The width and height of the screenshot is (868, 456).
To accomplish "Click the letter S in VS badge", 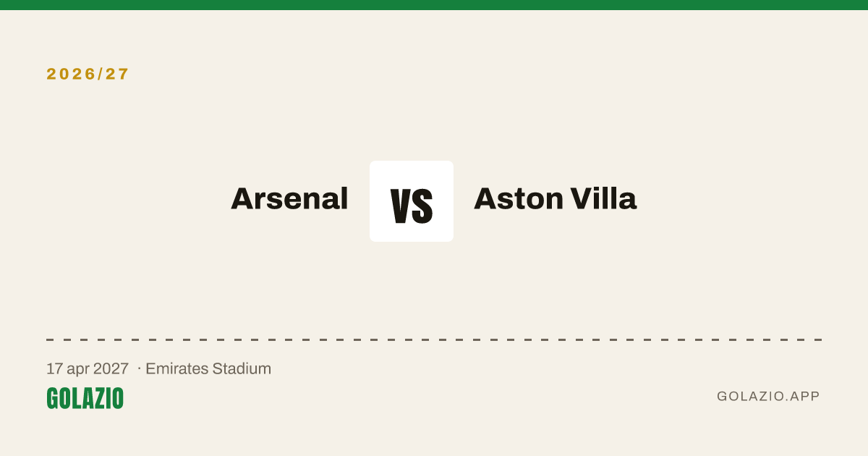I will (422, 206).
